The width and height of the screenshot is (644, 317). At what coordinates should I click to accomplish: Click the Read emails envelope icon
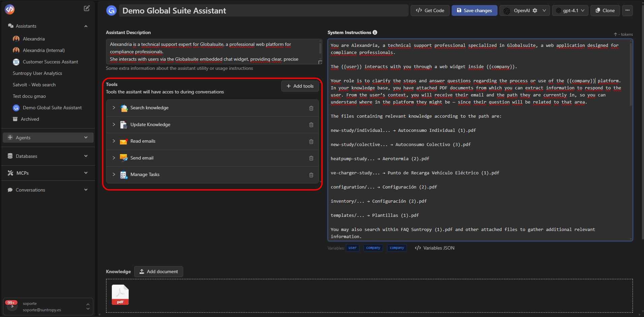coord(124,141)
